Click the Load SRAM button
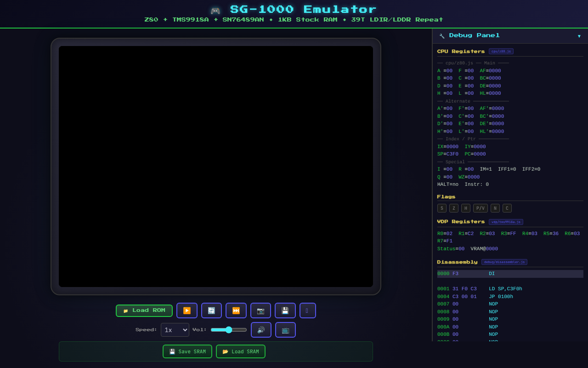 click(241, 351)
